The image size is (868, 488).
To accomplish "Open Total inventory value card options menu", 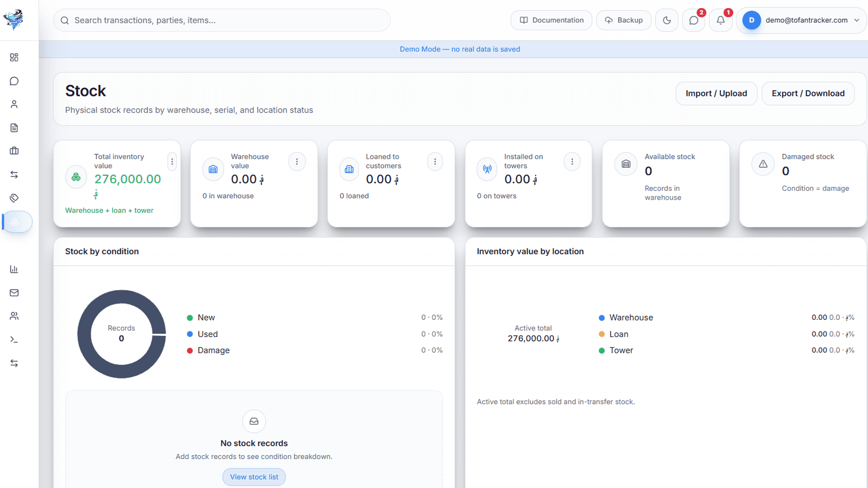I will [172, 161].
